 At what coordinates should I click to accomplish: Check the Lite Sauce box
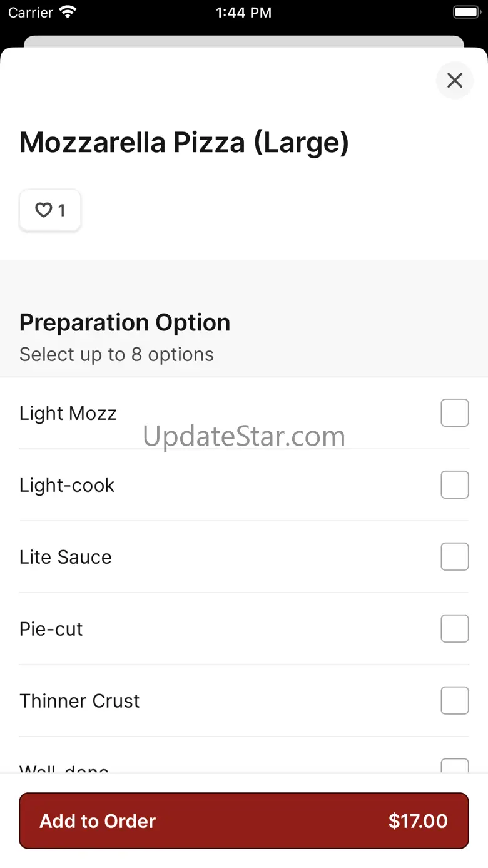[455, 557]
